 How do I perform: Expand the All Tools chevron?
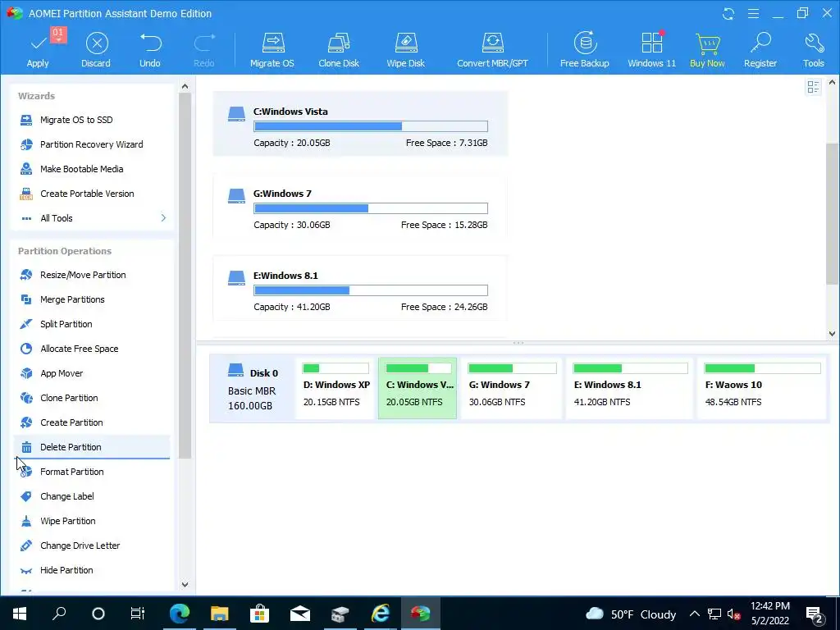click(163, 218)
